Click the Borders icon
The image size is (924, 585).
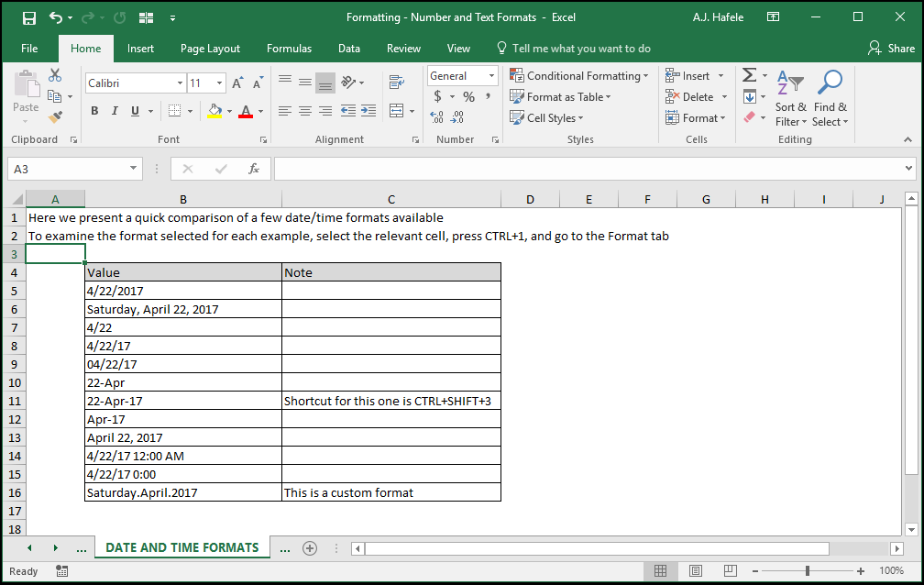[174, 111]
